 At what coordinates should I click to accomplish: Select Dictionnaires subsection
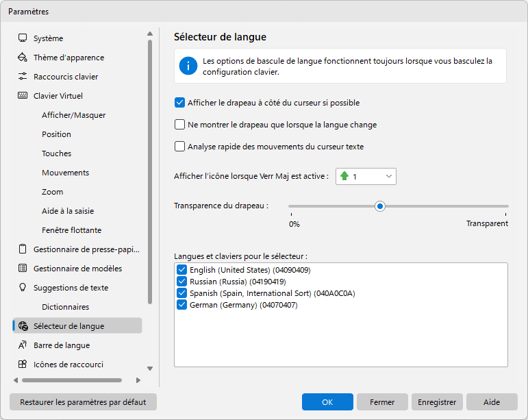click(65, 307)
